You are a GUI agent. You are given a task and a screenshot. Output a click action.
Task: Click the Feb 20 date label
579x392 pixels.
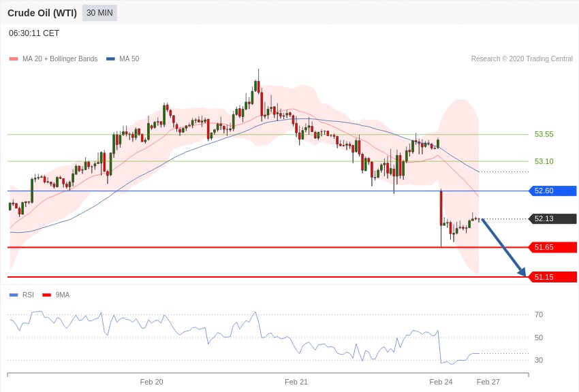coord(151,382)
